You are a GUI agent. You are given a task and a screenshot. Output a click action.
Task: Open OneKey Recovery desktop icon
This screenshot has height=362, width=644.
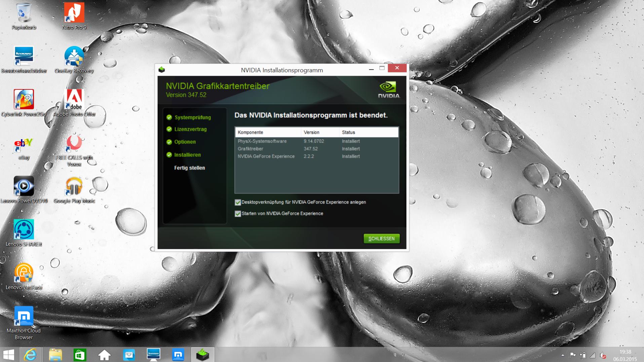pos(74,60)
